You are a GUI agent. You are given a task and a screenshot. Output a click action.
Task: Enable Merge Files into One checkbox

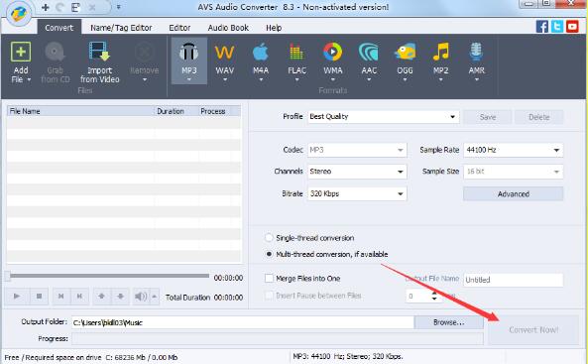[x=269, y=279]
